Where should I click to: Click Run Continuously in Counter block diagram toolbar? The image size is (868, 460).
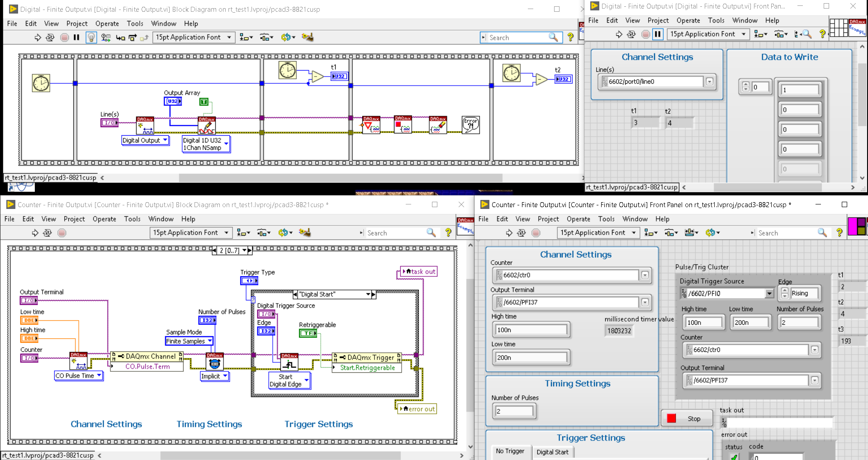[47, 233]
